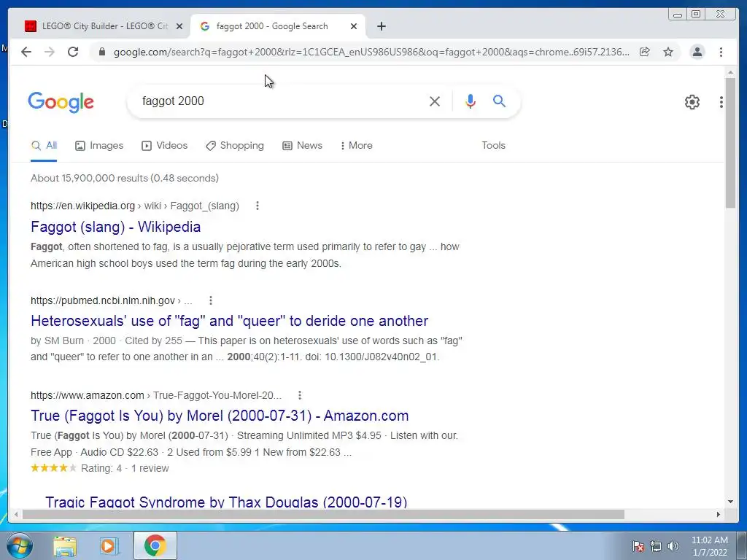Open the Amazon Morel album result link
This screenshot has height=560, width=747.
pyautogui.click(x=220, y=416)
